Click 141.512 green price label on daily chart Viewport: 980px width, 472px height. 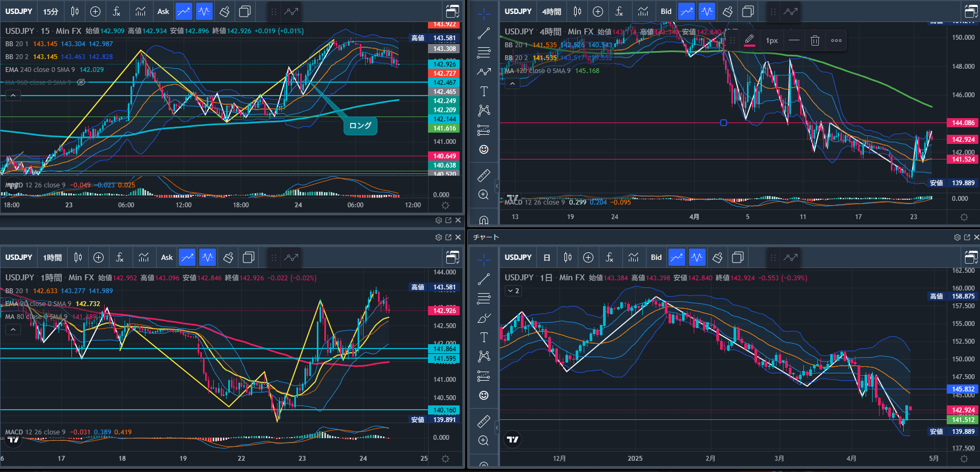pyautogui.click(x=963, y=420)
